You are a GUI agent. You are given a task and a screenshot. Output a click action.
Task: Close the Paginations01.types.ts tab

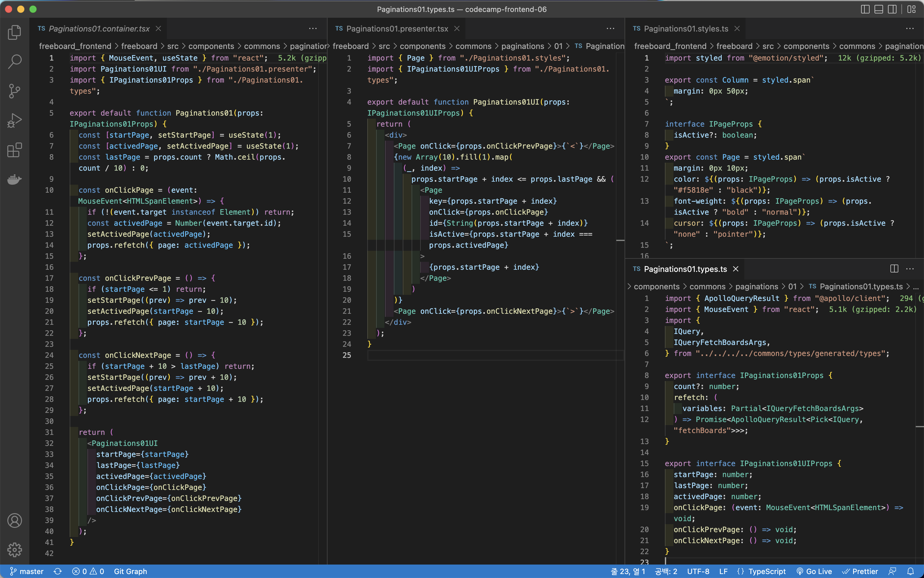(x=736, y=269)
